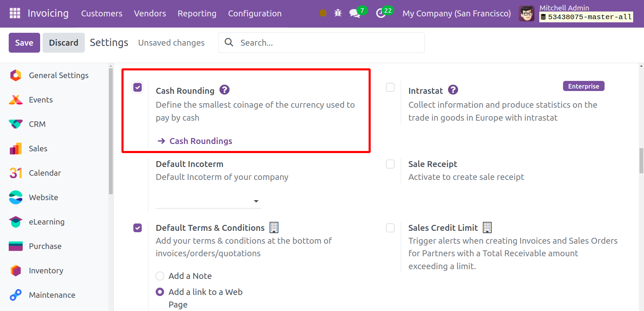Click the Cash Rounding help question icon
This screenshot has height=311, width=644.
click(x=224, y=90)
